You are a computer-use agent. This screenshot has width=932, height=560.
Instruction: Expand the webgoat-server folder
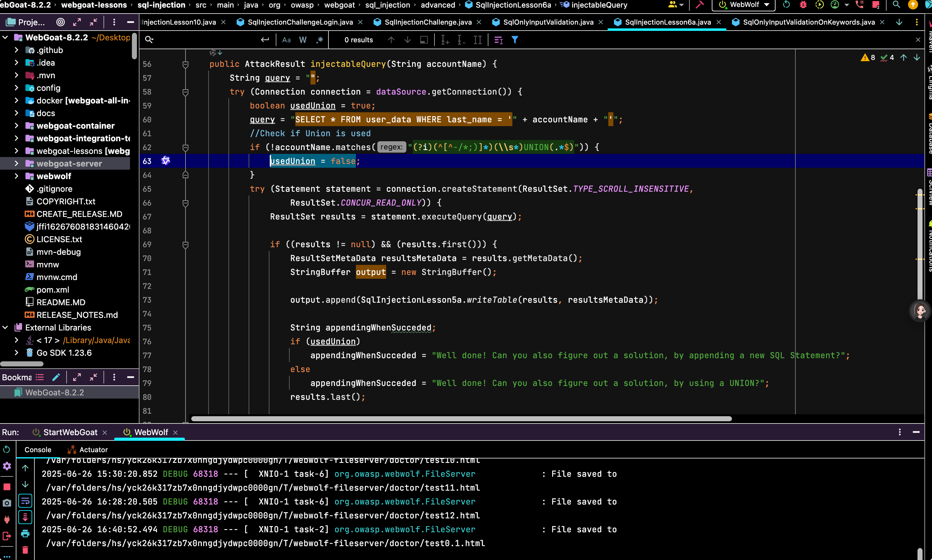click(x=16, y=163)
